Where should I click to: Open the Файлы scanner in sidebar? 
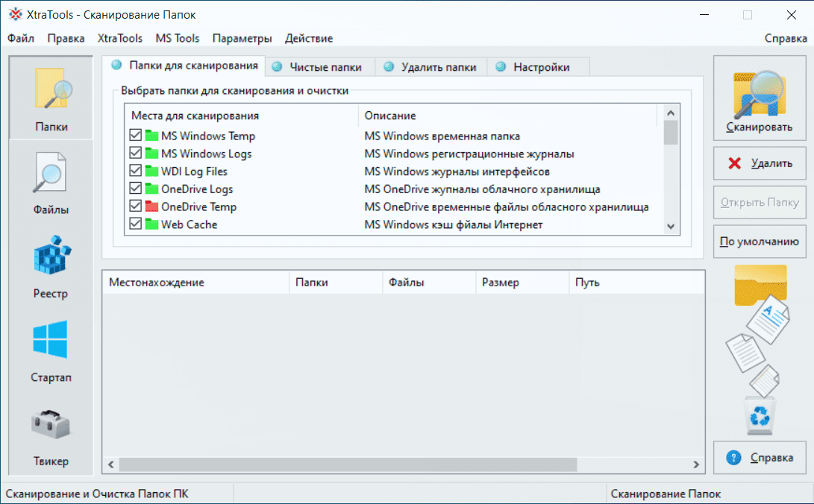pos(51,183)
